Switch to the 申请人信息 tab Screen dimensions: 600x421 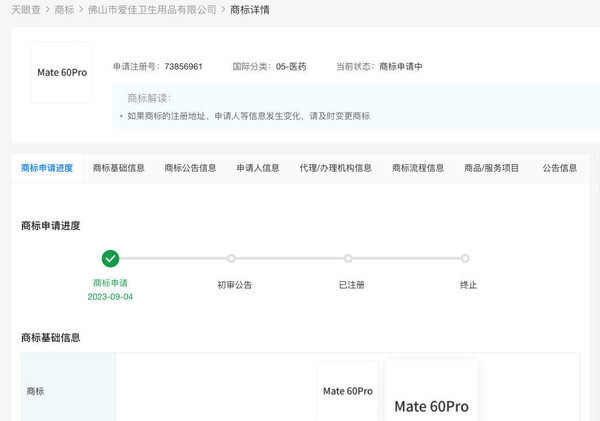tap(258, 168)
